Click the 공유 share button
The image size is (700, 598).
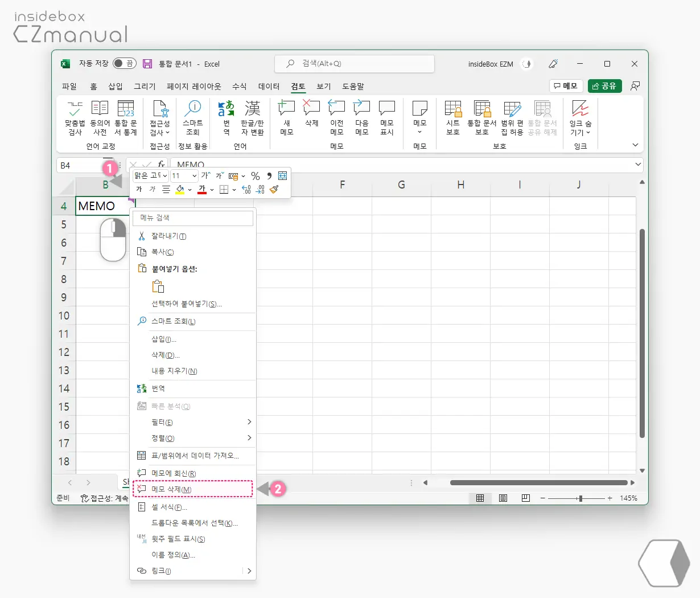604,86
